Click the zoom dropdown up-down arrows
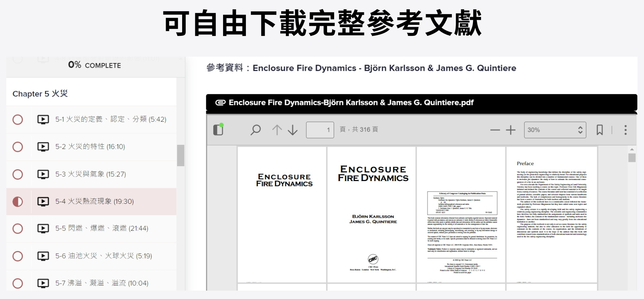644x299 pixels. coord(580,130)
